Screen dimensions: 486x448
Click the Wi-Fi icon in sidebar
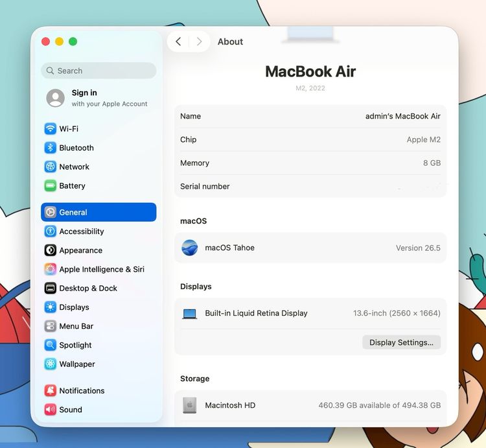point(50,128)
